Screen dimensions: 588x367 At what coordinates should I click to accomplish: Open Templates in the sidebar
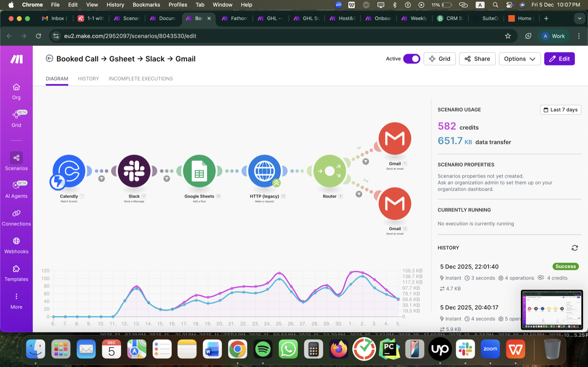tap(16, 273)
